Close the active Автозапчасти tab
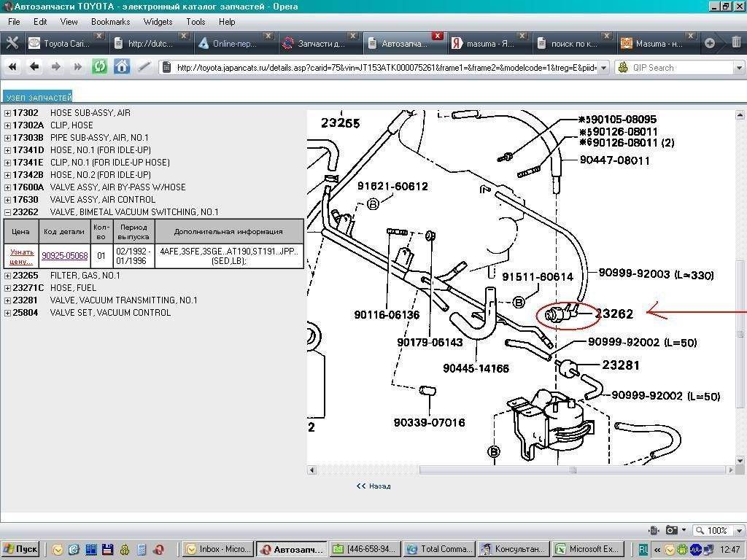747x560 pixels. 438,36
